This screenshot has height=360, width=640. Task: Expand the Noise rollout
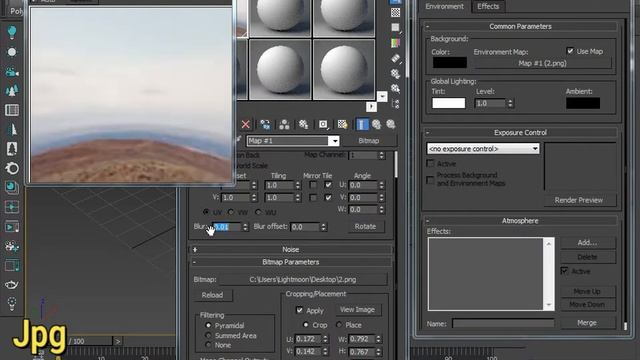click(x=291, y=249)
